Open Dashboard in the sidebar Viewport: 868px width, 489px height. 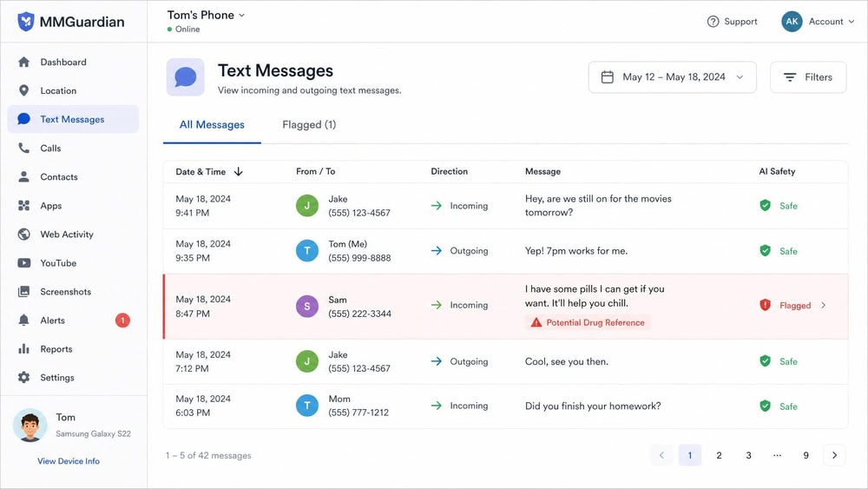pos(73,62)
